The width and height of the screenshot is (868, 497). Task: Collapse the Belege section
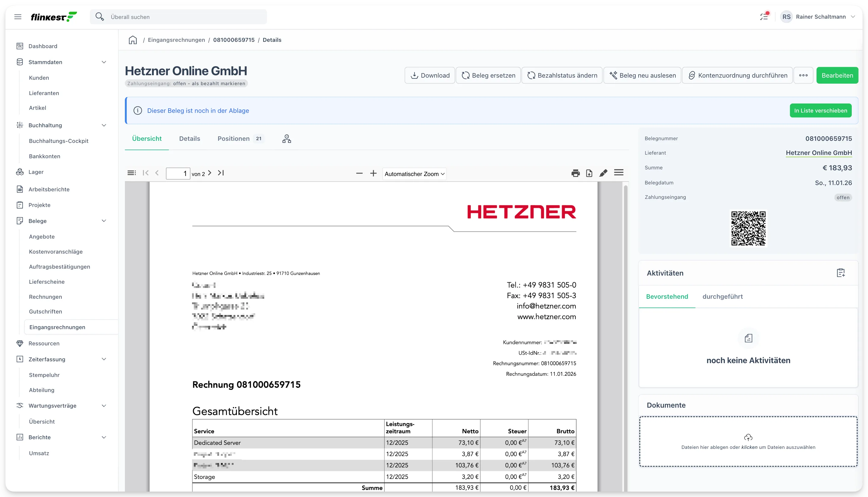pos(104,221)
